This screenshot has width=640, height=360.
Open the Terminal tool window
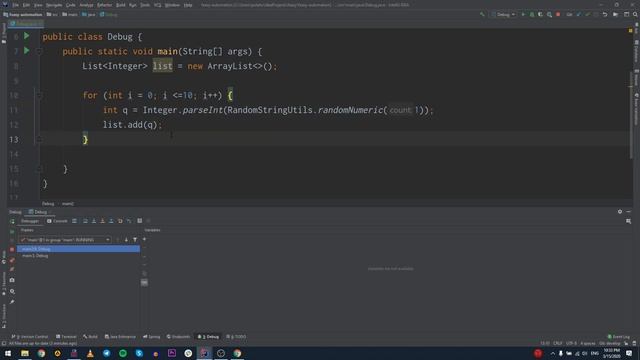(66, 337)
